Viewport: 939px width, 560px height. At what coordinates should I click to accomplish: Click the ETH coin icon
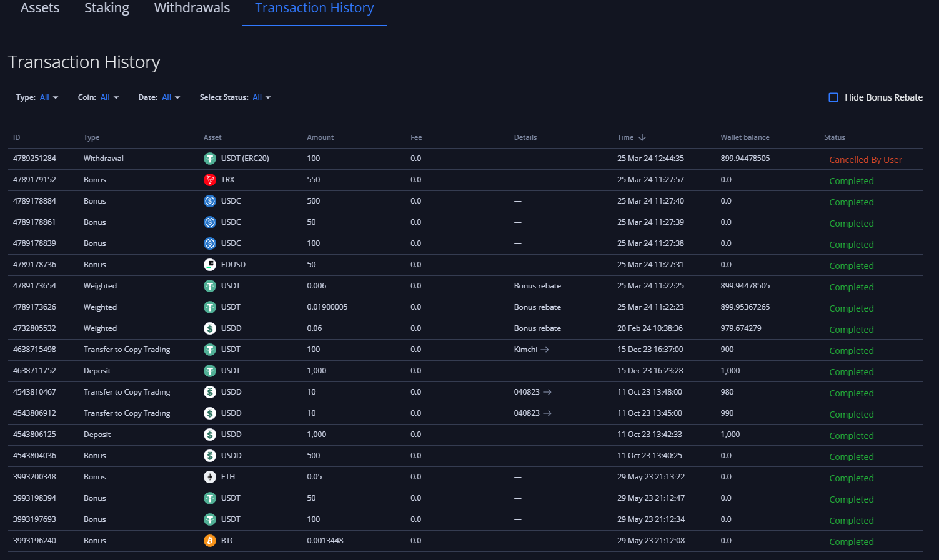210,477
